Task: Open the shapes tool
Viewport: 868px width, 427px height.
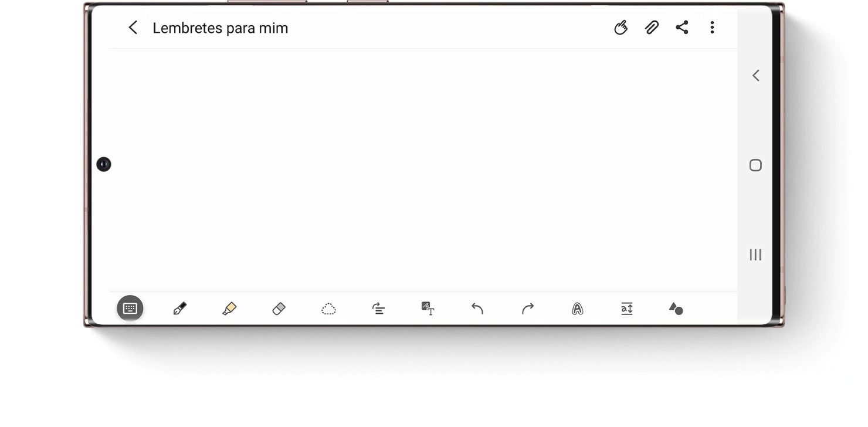Action: click(x=676, y=309)
